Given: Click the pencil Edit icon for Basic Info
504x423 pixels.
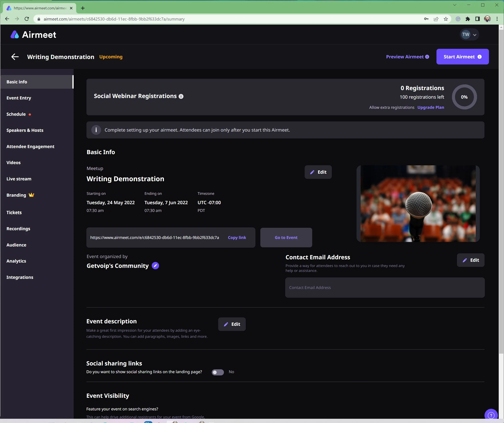Looking at the screenshot, I should pos(318,172).
